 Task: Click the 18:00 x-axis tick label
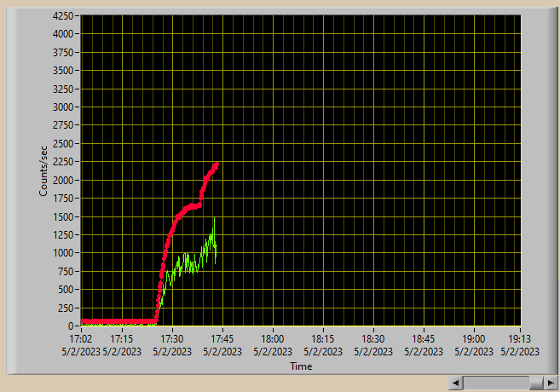[x=273, y=339]
